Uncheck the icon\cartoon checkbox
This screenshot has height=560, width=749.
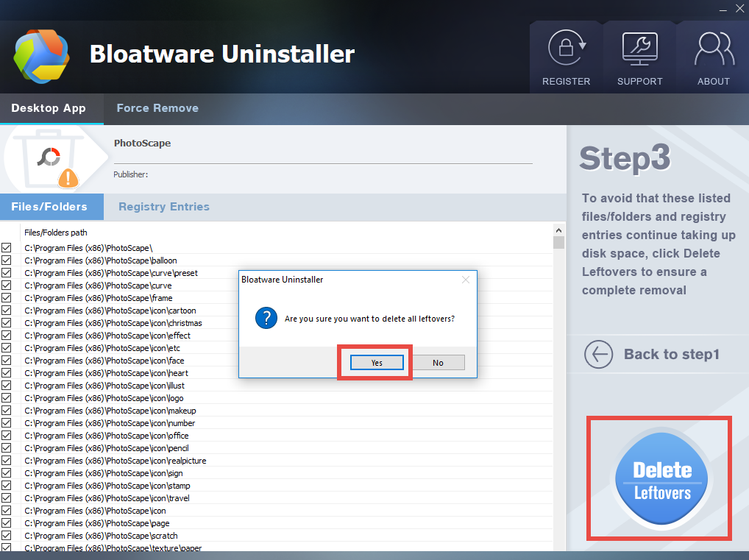(x=6, y=311)
